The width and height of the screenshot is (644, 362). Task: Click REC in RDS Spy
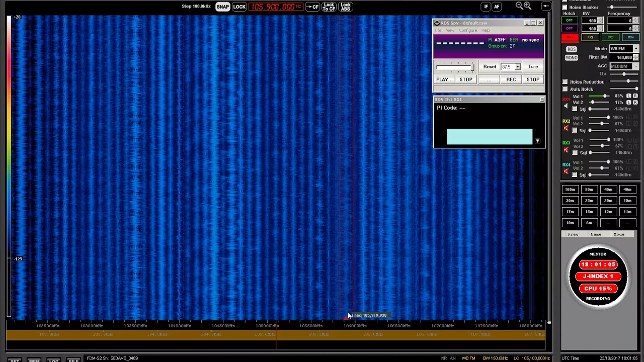click(x=511, y=79)
